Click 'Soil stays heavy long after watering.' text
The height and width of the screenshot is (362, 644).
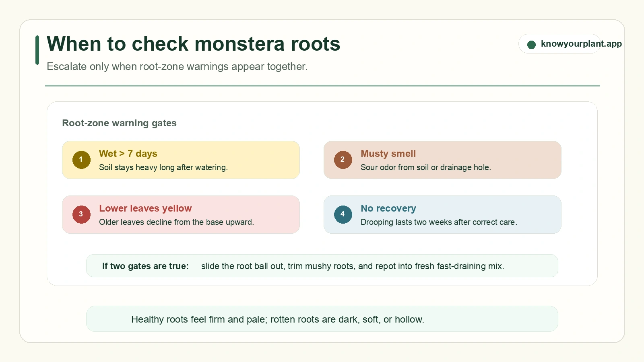pyautogui.click(x=163, y=167)
